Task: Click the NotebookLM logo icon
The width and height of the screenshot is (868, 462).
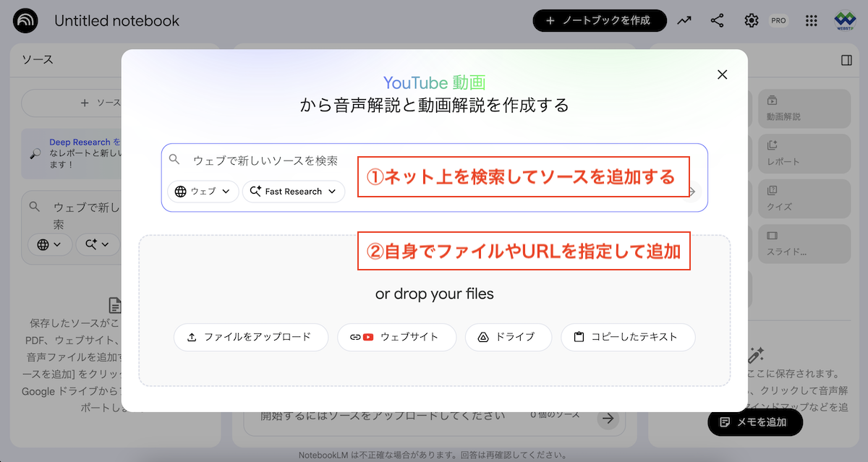Action: point(26,21)
